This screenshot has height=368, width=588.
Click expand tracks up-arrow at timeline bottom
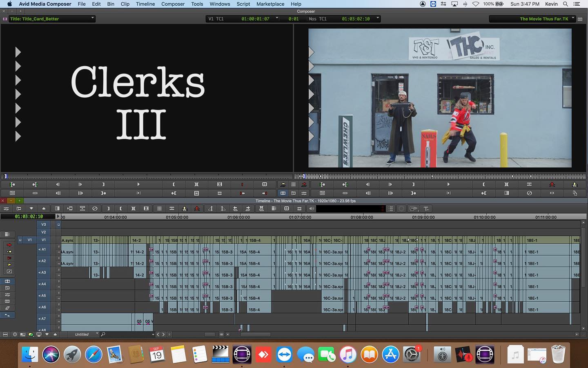tap(55, 334)
